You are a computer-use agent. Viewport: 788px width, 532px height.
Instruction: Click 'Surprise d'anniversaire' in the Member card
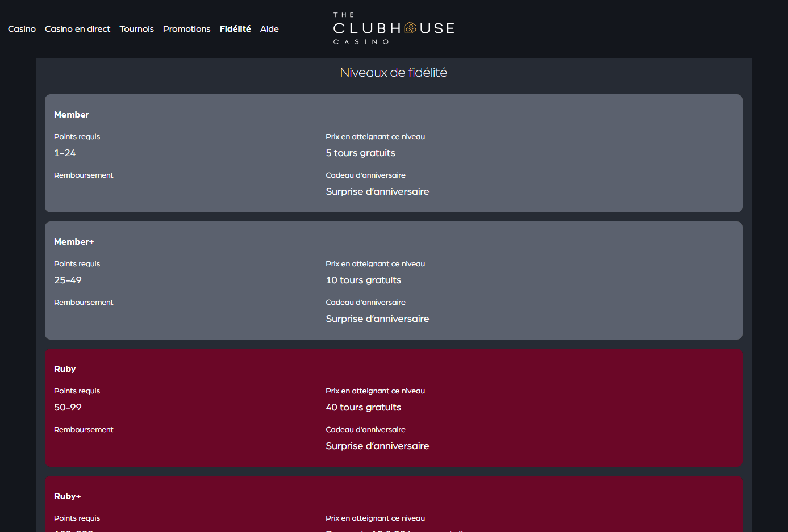377,191
